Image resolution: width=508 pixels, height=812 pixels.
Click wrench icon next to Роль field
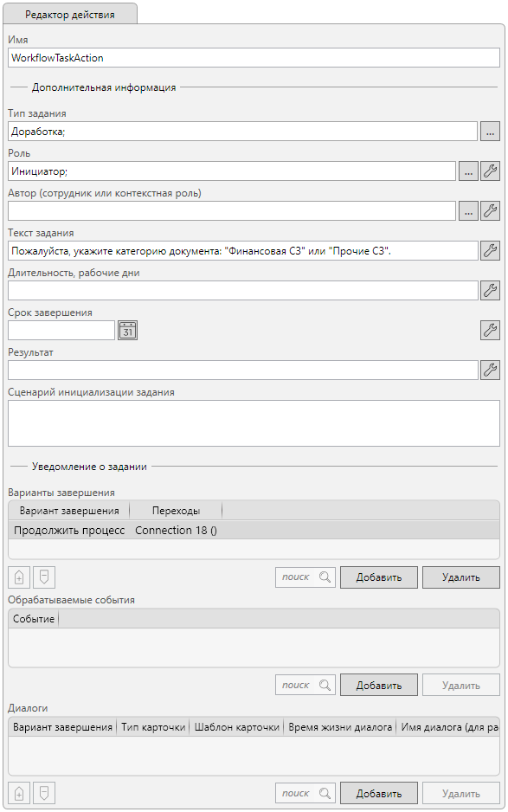pos(490,171)
